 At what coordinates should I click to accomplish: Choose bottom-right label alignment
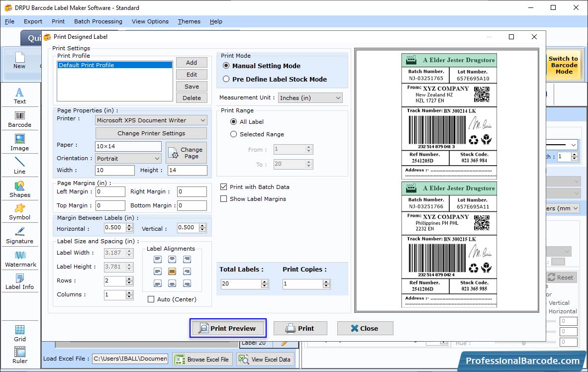tap(187, 283)
